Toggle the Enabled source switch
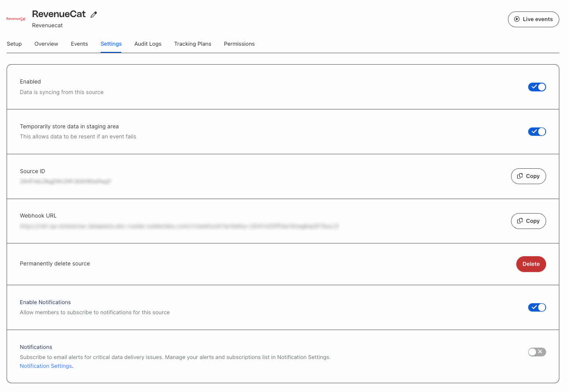This screenshot has height=392, width=569. point(537,87)
